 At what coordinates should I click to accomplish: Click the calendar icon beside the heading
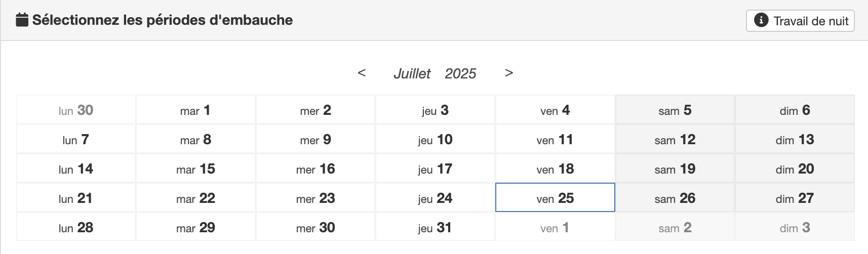click(22, 20)
